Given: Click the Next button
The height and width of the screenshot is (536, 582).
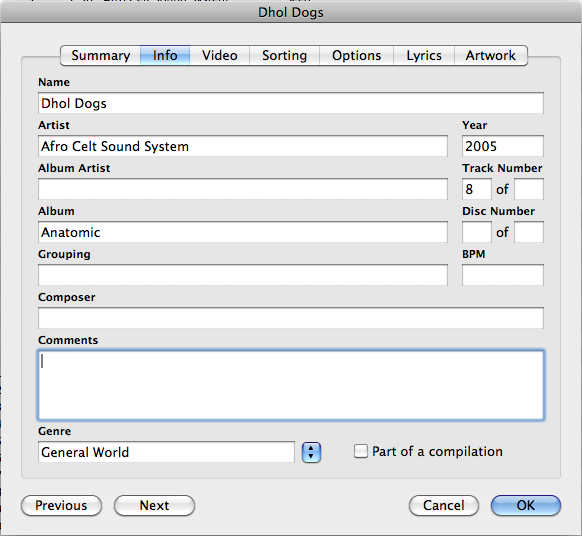Looking at the screenshot, I should coord(154,506).
